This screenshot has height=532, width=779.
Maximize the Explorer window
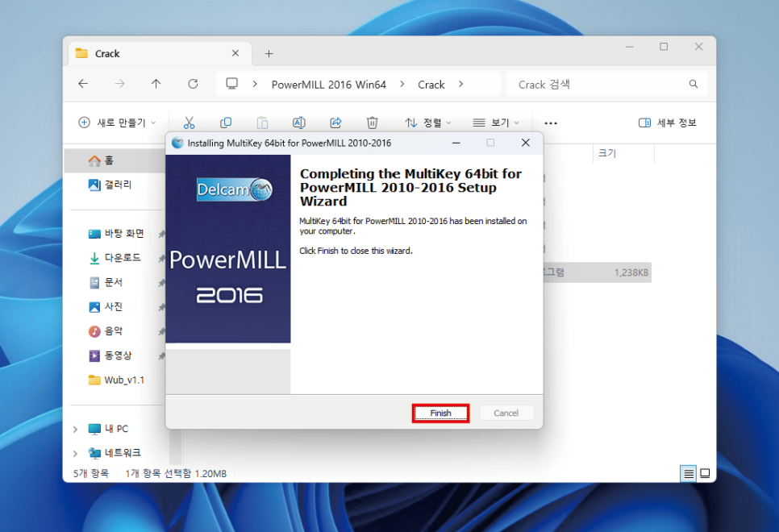[664, 47]
